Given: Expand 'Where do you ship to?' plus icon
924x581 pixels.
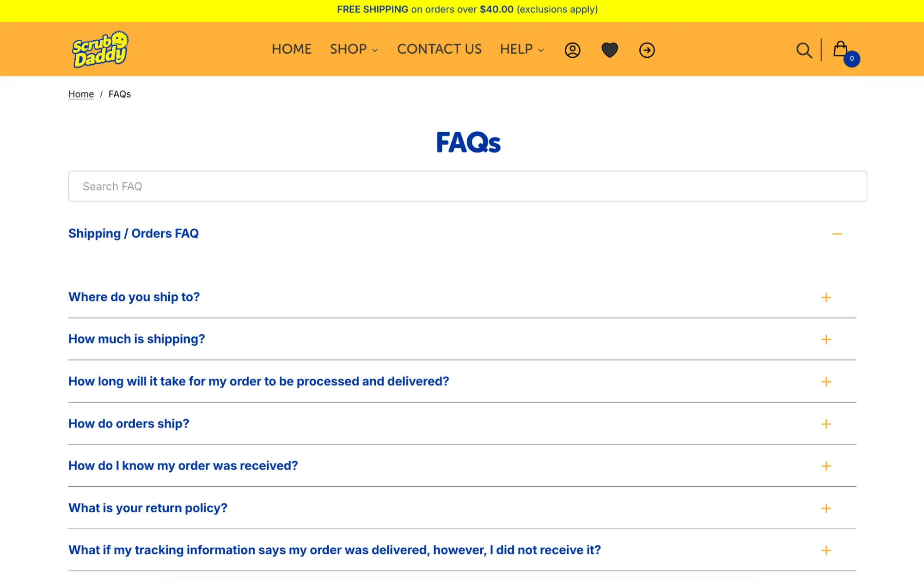Looking at the screenshot, I should click(826, 297).
